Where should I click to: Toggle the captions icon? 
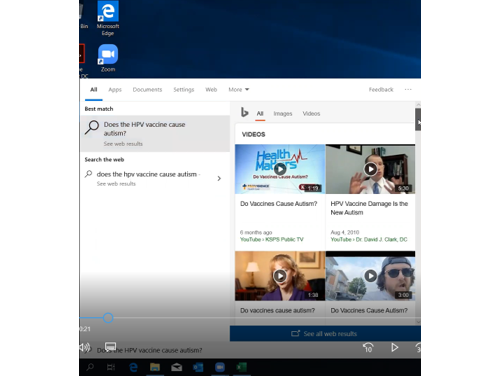(110, 346)
